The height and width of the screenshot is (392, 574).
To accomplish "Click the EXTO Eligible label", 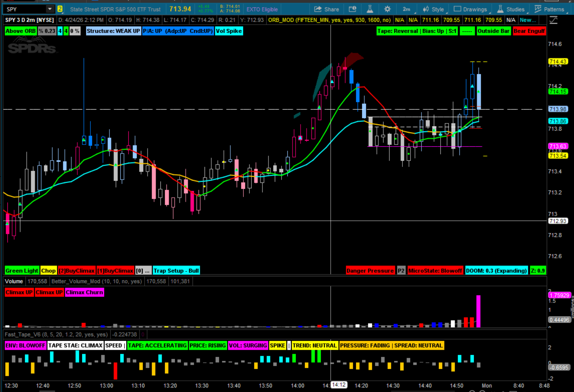I will click(x=262, y=9).
